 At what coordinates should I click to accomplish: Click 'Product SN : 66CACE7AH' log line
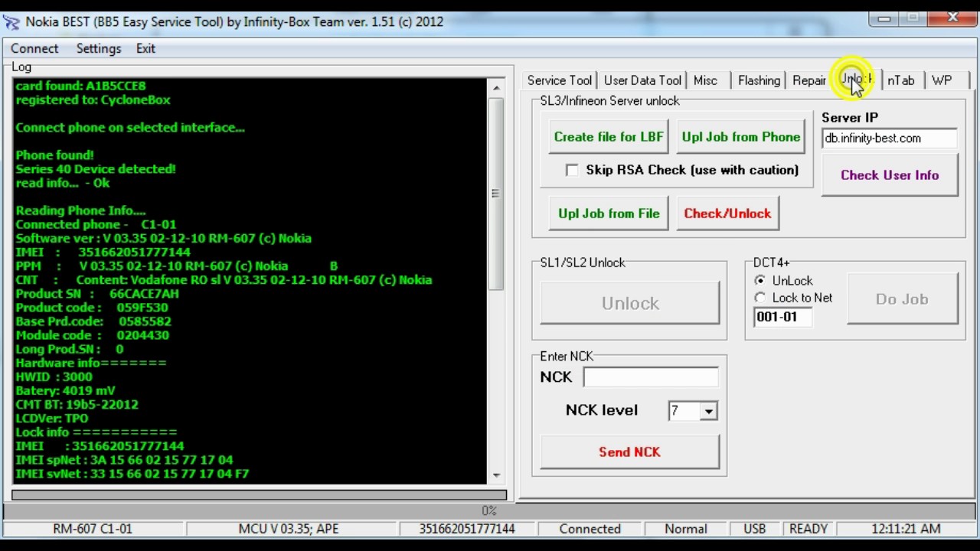tap(97, 294)
